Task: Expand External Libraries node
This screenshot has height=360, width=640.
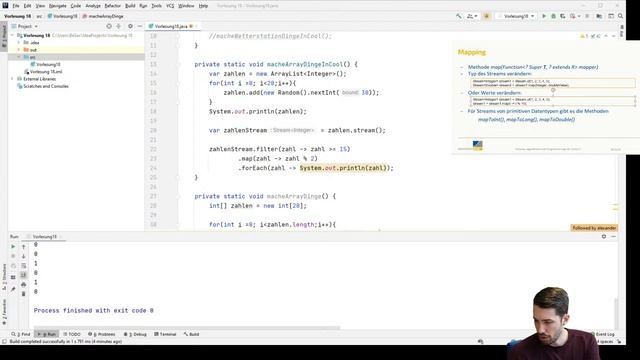Action: (x=12, y=79)
